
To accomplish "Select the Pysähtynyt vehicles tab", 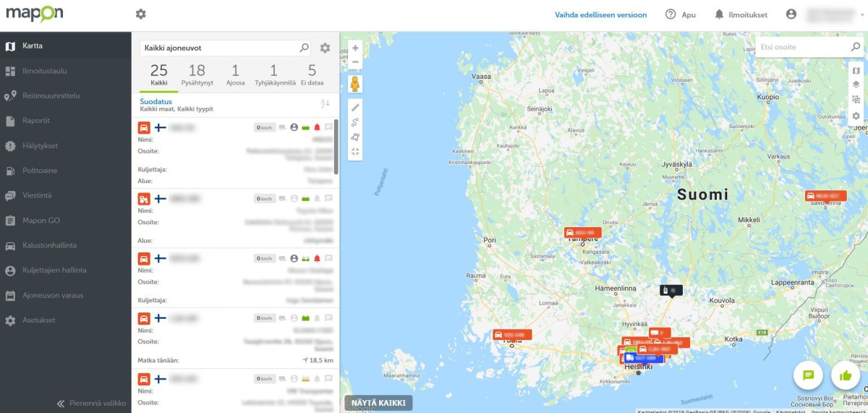I will click(x=197, y=74).
